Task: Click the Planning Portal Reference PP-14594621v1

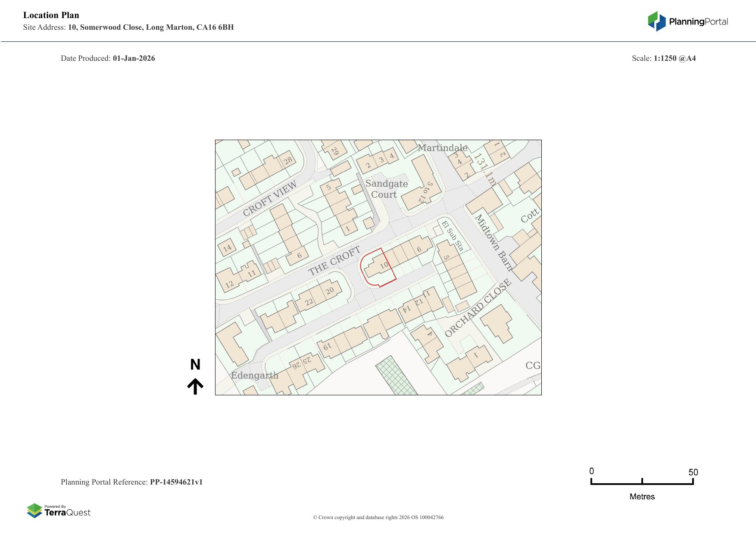Action: click(x=133, y=482)
